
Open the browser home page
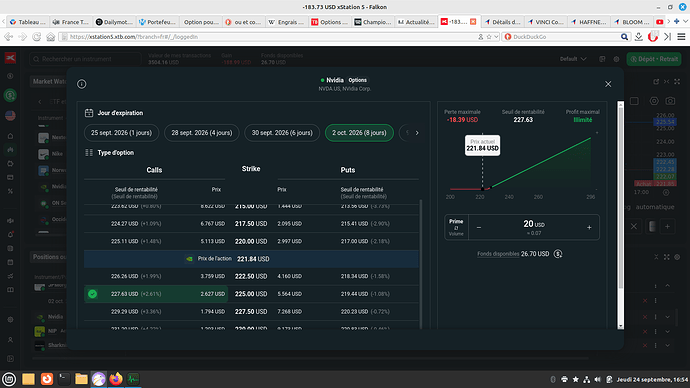[x=51, y=37]
